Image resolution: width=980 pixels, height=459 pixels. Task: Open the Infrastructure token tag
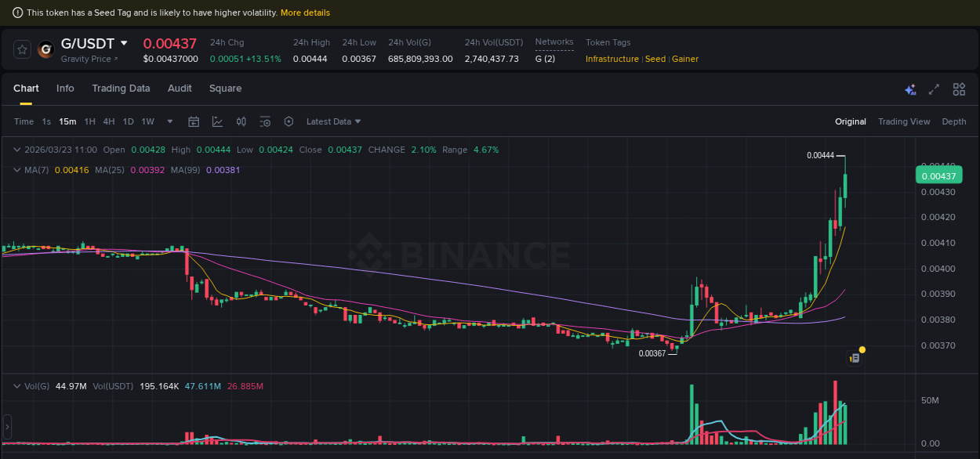click(x=612, y=59)
